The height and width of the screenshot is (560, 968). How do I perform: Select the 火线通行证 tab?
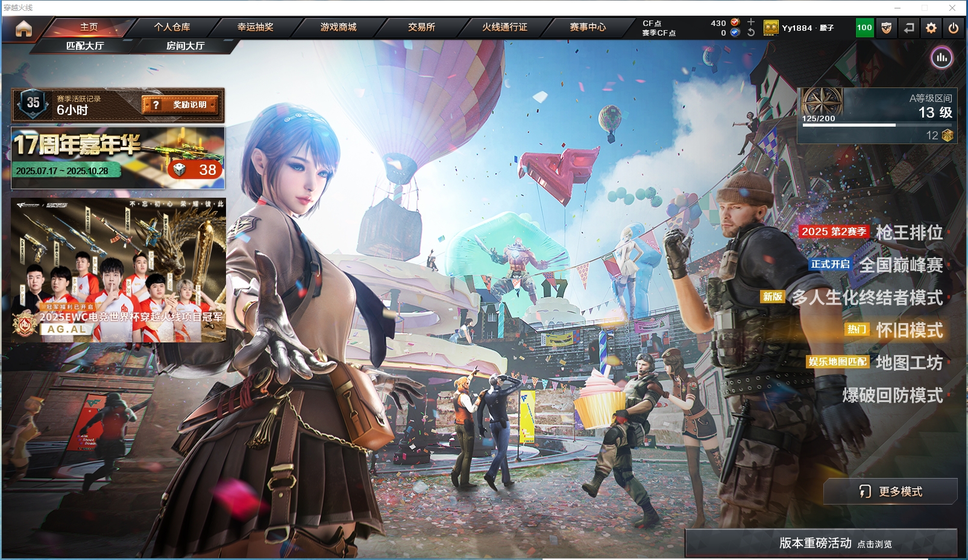pos(504,27)
